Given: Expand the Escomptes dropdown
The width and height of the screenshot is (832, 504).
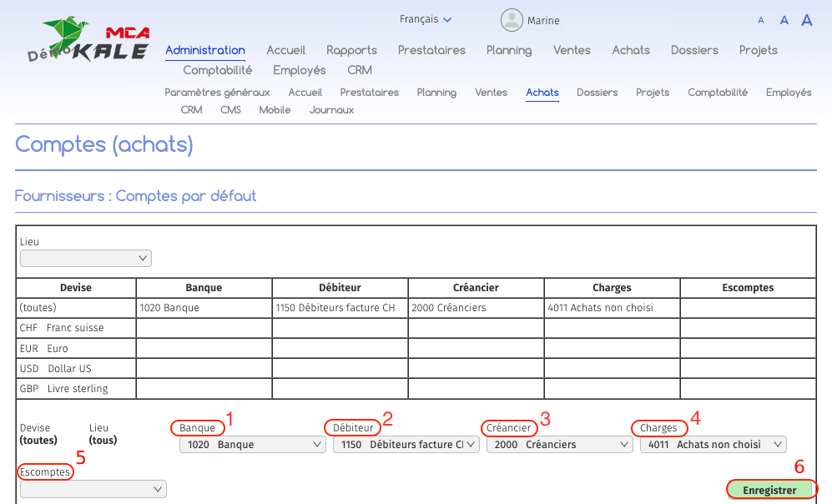Looking at the screenshot, I should pos(93,489).
